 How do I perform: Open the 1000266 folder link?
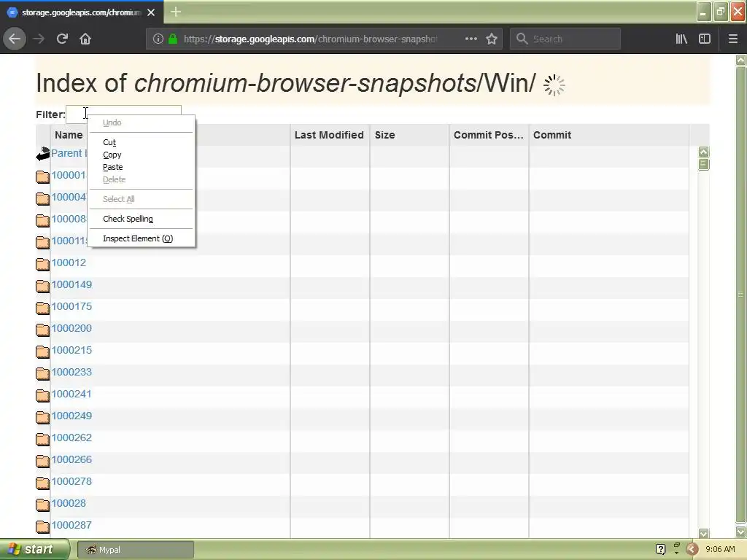pos(71,460)
